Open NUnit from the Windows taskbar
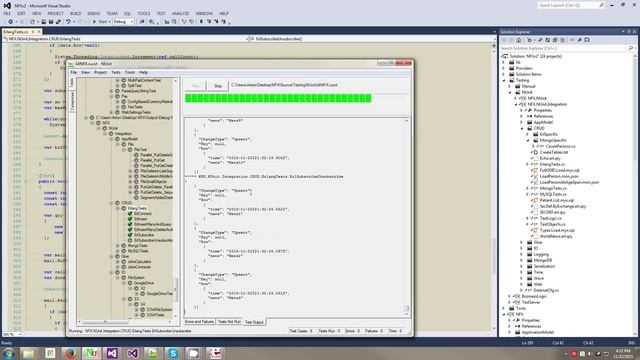 coord(91,353)
